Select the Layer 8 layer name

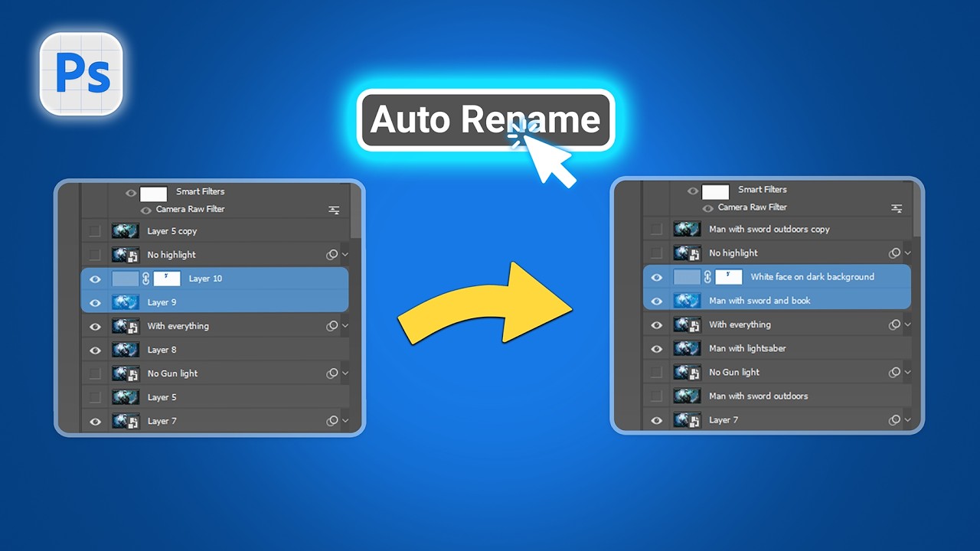162,350
